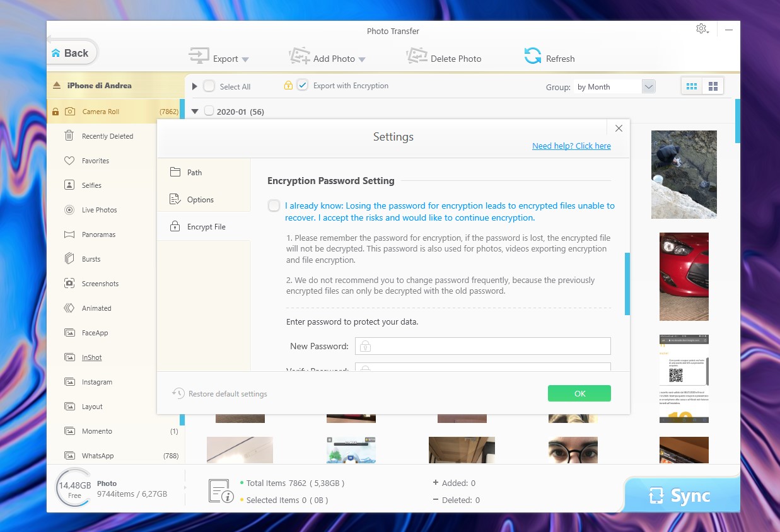Click the New Password field
The image size is (780, 532).
[483, 346]
